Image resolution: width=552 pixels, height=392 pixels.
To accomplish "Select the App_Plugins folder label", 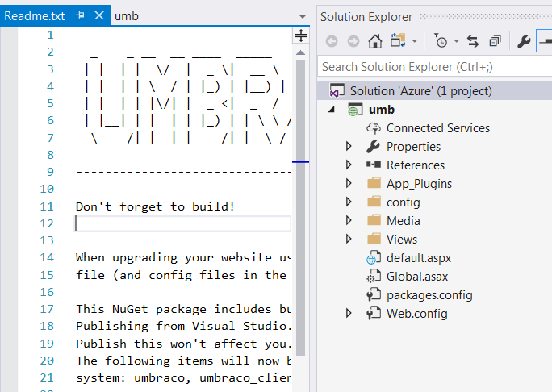I will coord(419,184).
